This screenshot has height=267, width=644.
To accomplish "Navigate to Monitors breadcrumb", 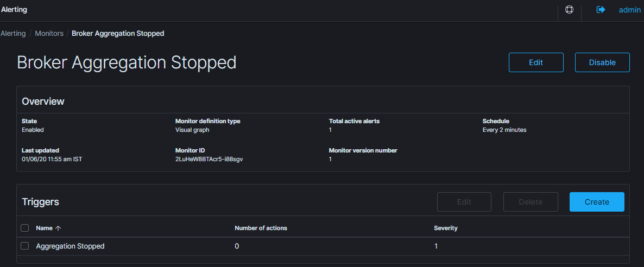I will coord(49,33).
